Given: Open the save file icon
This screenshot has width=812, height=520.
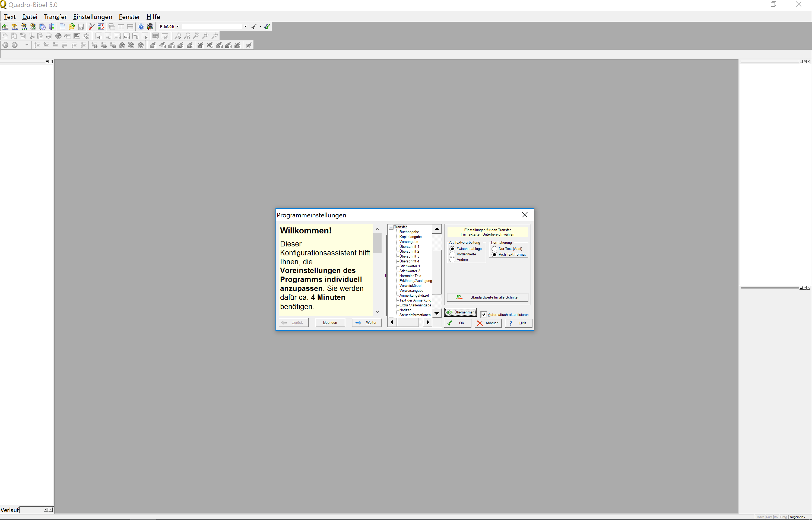Looking at the screenshot, I should (81, 26).
